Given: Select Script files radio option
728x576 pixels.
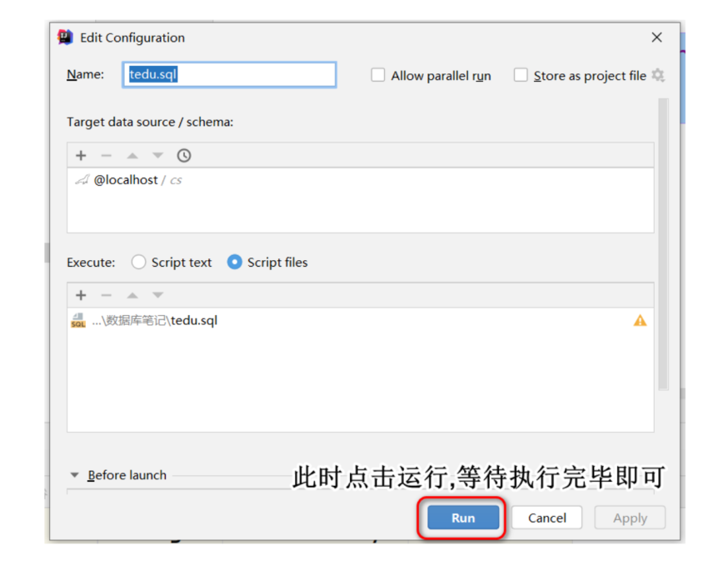Looking at the screenshot, I should tap(234, 262).
